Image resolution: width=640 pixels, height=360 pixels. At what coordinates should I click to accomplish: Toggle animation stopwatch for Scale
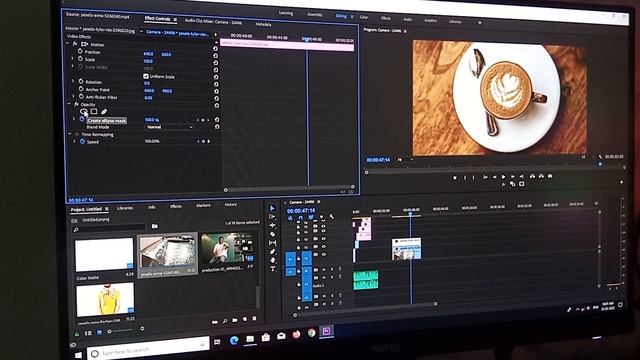pyautogui.click(x=80, y=59)
